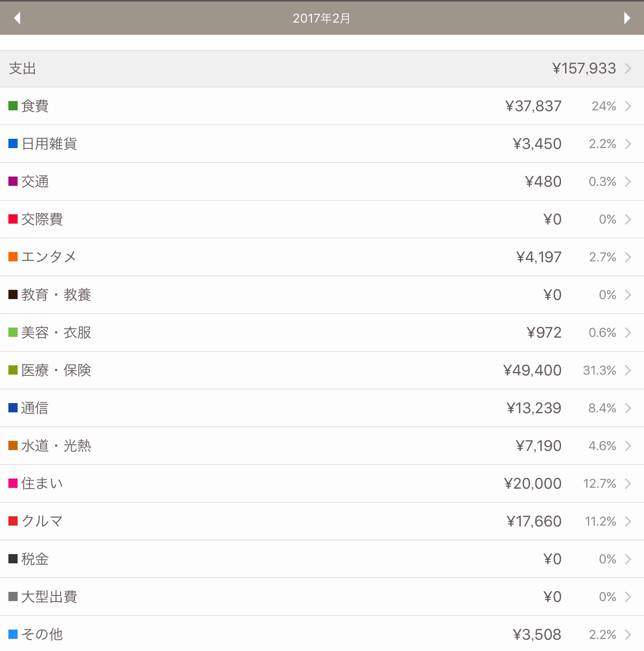Click the light blue その他 color square

click(13, 634)
